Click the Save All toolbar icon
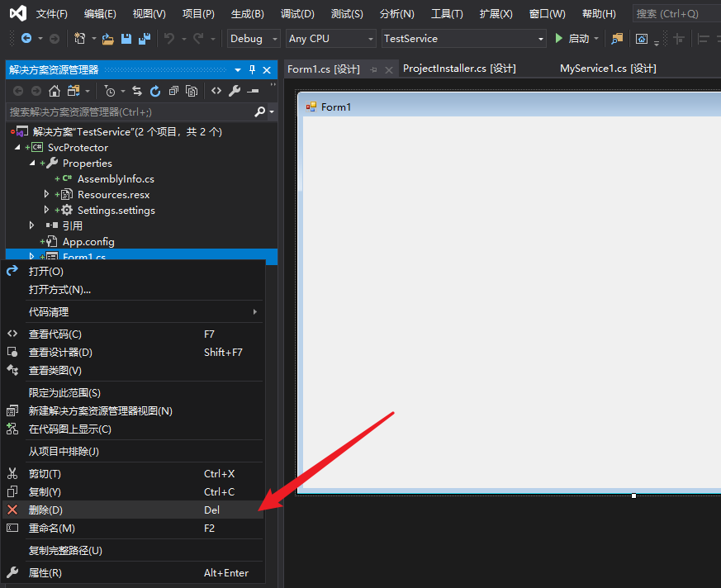This screenshot has height=588, width=721. coord(145,39)
